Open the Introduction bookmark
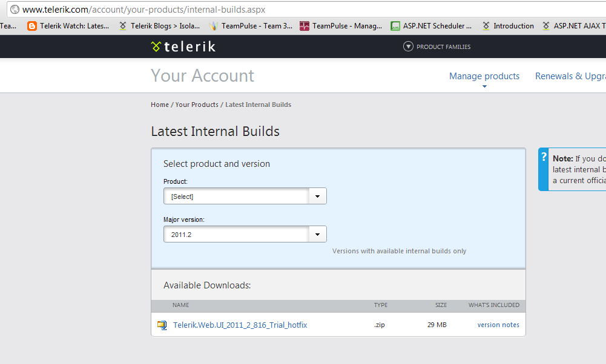The width and height of the screenshot is (606, 364). [508, 26]
